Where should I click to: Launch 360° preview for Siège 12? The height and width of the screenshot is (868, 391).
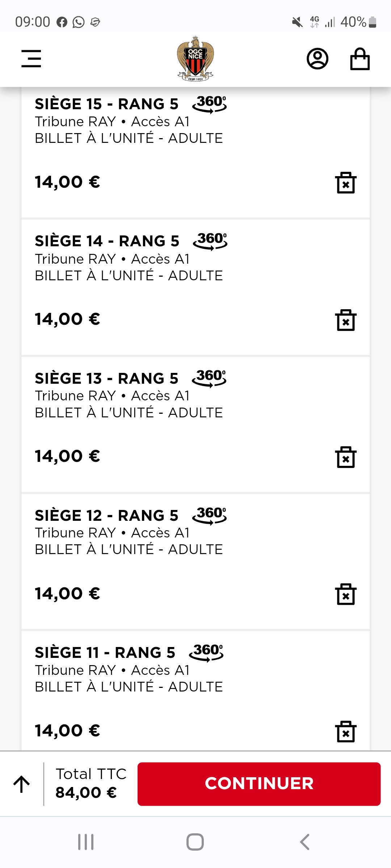click(210, 515)
